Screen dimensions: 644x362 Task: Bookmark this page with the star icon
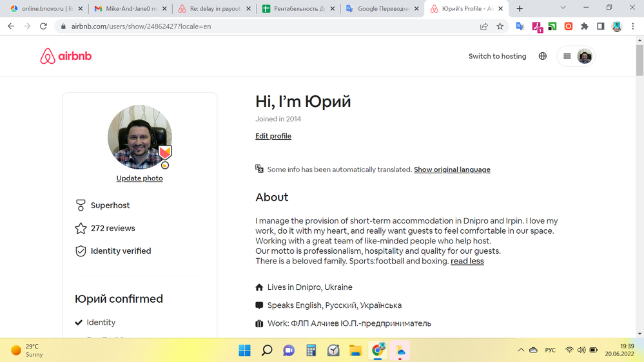(500, 26)
